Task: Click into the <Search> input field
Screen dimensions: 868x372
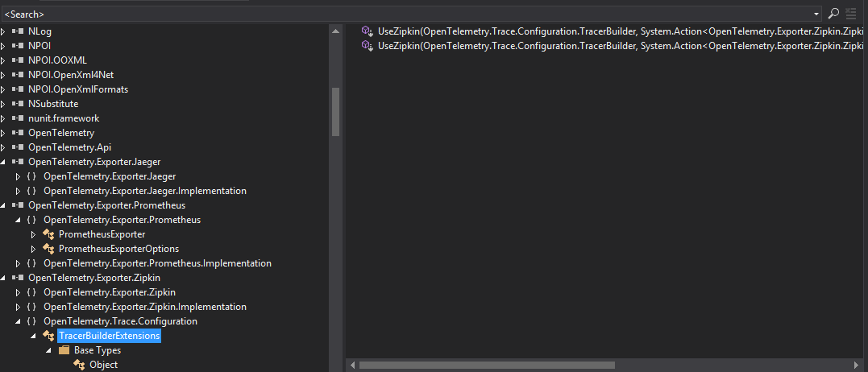Action: click(407, 14)
